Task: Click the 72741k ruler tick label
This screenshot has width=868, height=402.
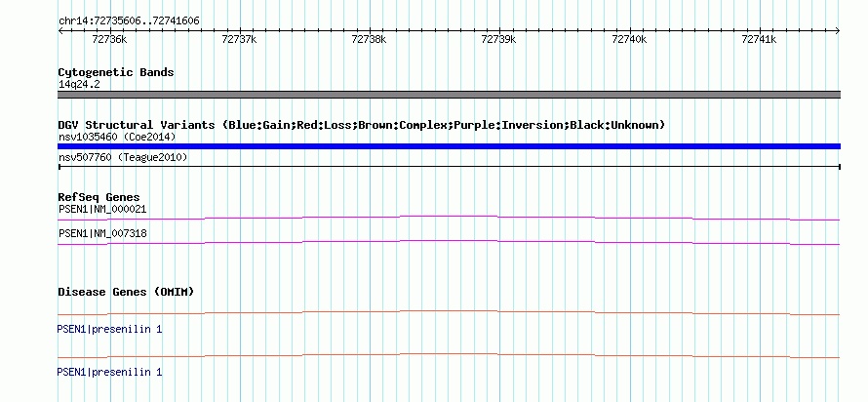Action: (759, 39)
